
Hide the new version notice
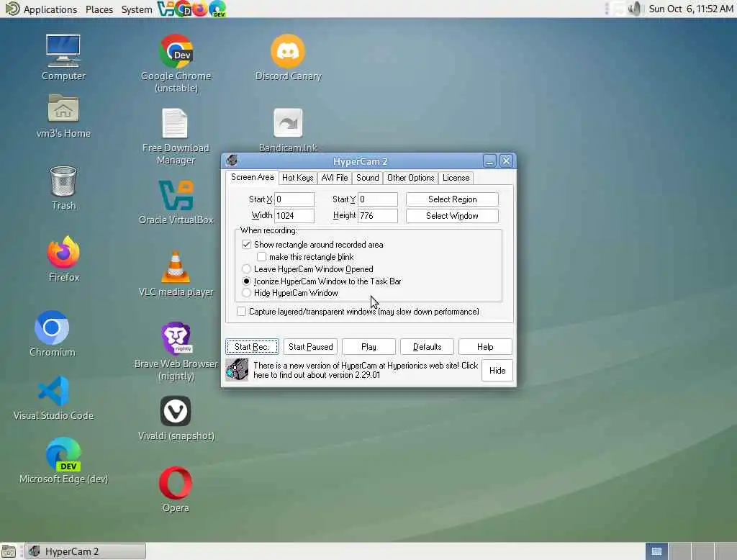tap(497, 371)
